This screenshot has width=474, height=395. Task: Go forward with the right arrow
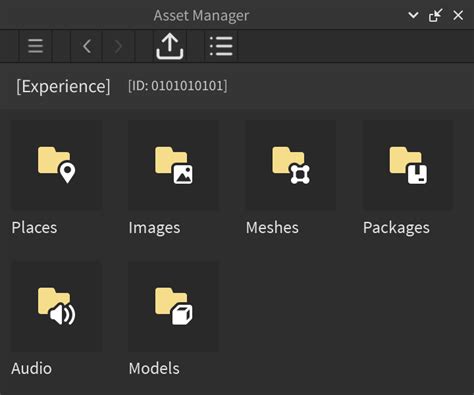coord(117,46)
